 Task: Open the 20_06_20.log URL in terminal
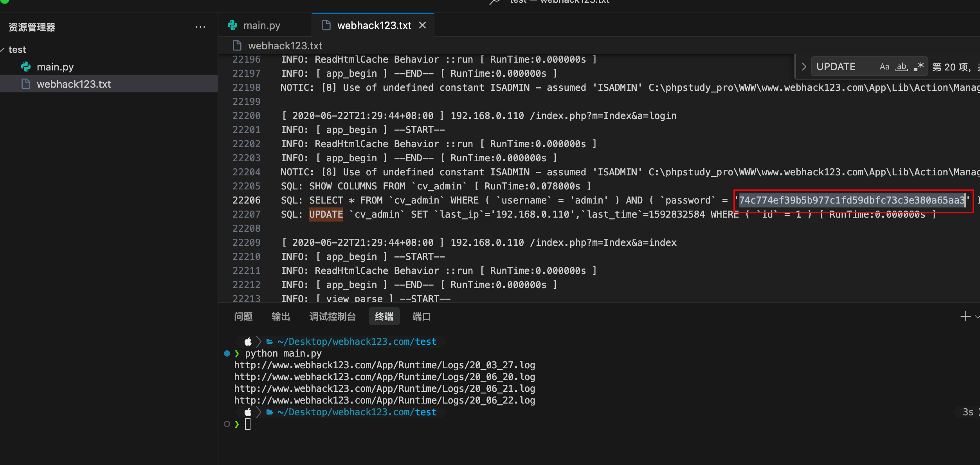click(x=385, y=377)
